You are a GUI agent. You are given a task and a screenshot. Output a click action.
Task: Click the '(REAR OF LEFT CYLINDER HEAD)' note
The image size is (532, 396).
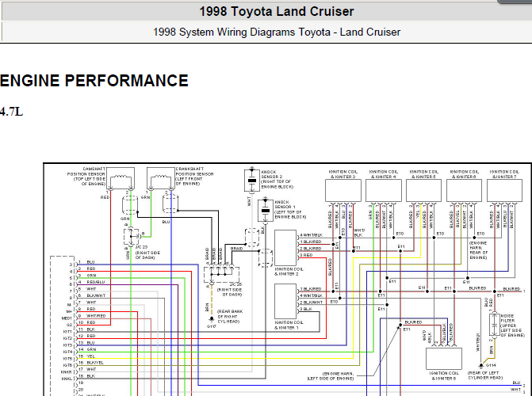(x=485, y=375)
